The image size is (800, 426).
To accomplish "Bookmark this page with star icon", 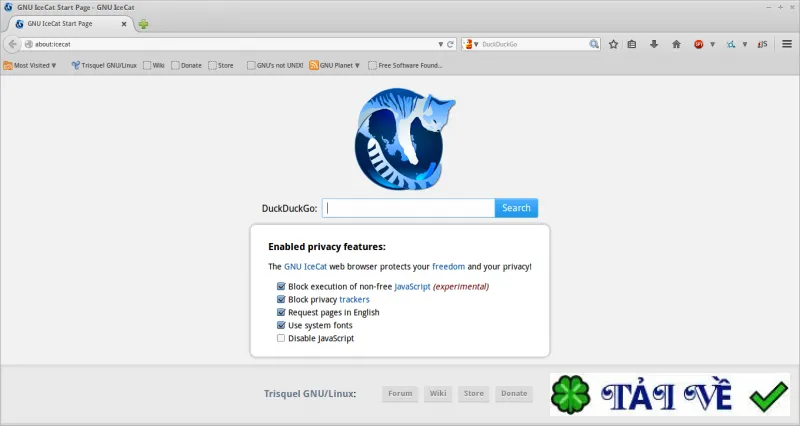I will point(613,44).
